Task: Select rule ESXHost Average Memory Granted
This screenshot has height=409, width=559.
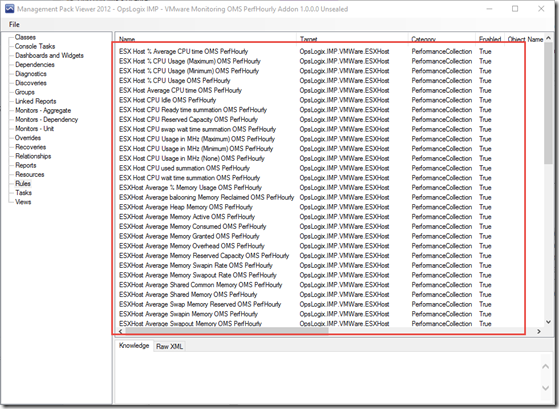Action: tap(189, 236)
